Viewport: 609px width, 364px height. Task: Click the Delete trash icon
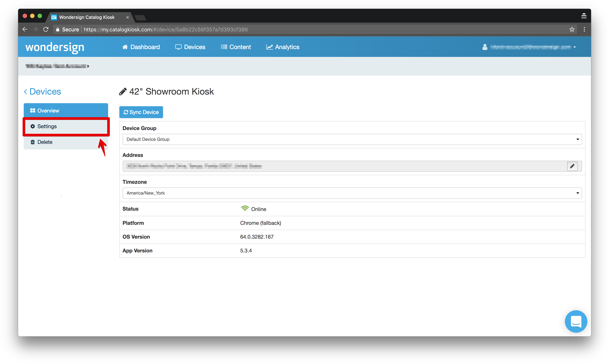[33, 142]
